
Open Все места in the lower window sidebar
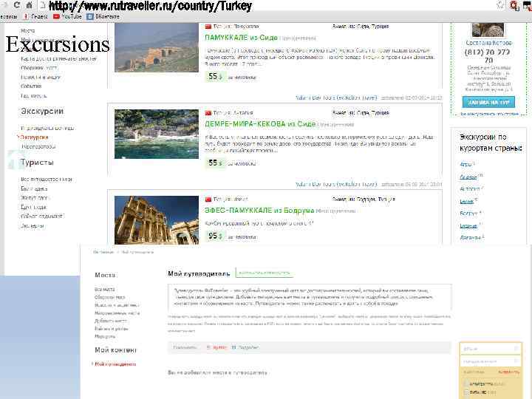click(104, 290)
